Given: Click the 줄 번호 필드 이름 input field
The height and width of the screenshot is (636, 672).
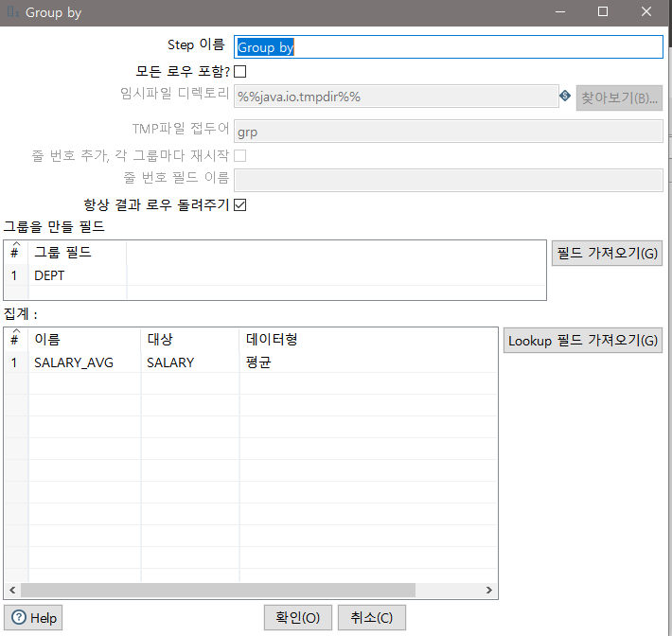Looking at the screenshot, I should 449,181.
